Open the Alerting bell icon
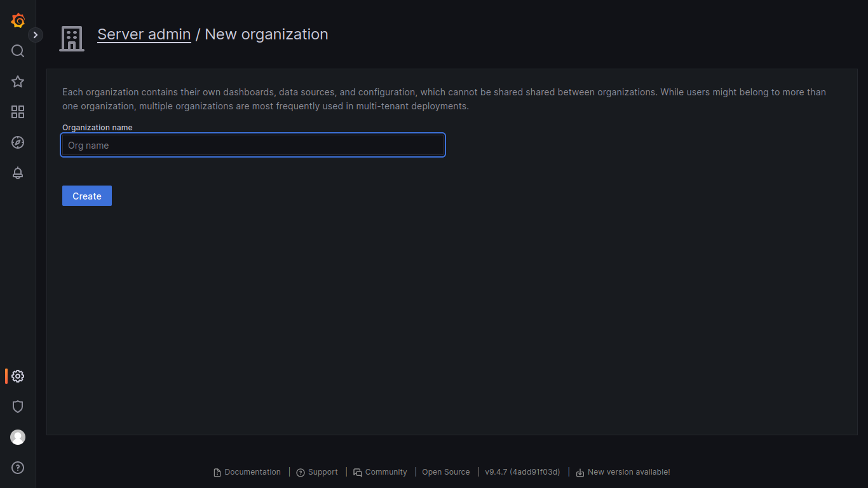Screen dimensions: 868x488 (18, 173)
